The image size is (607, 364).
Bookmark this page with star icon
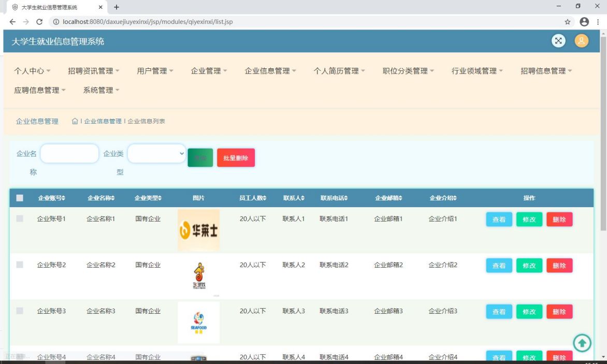tap(568, 22)
